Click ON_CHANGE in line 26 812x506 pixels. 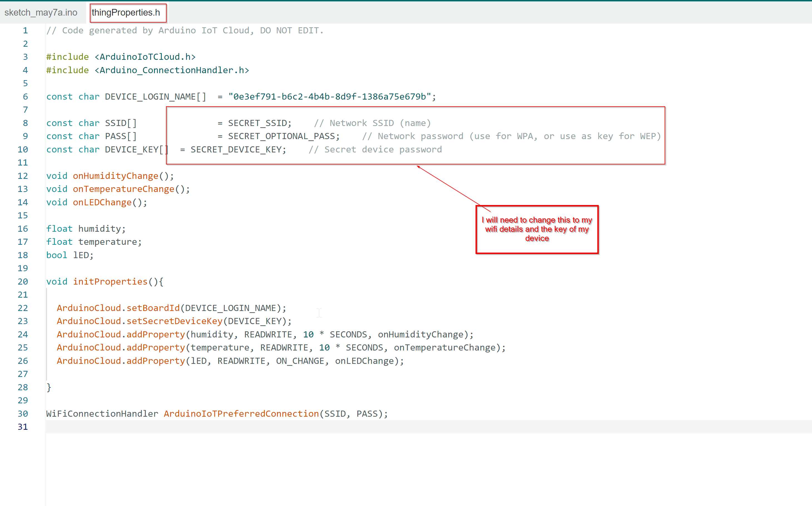tap(300, 361)
